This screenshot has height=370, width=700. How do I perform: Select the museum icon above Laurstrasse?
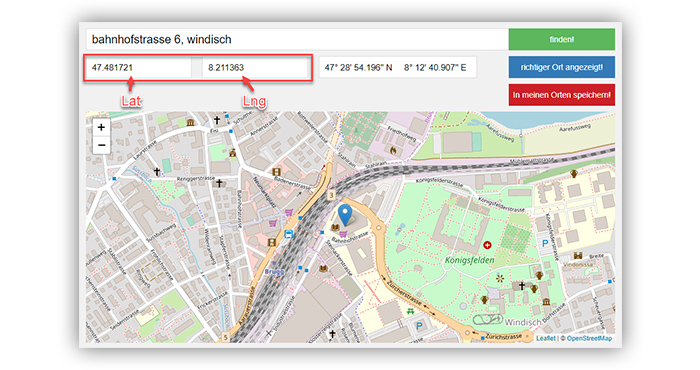pos(191,123)
